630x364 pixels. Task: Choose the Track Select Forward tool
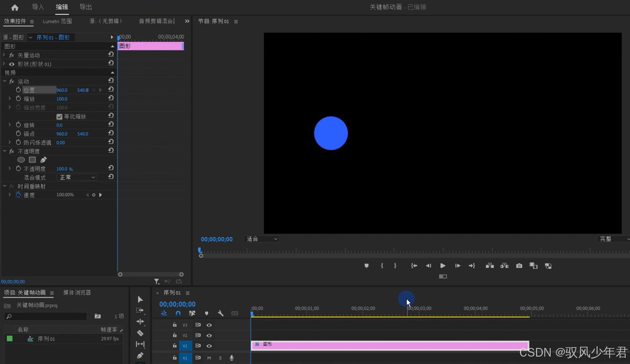click(x=140, y=310)
